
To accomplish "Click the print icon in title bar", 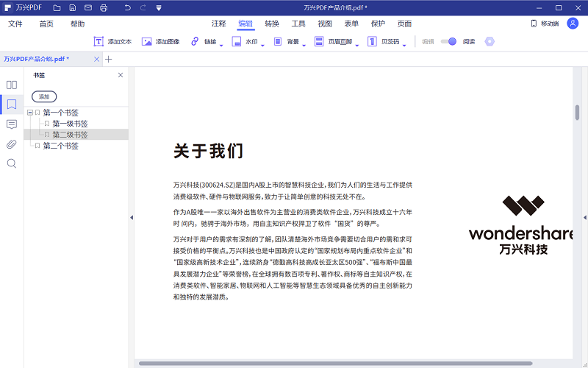I will tap(104, 7).
